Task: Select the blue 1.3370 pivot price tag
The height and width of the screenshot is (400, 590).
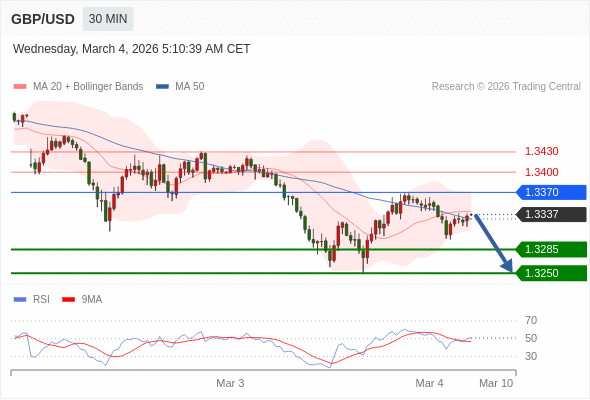Action: coord(551,192)
